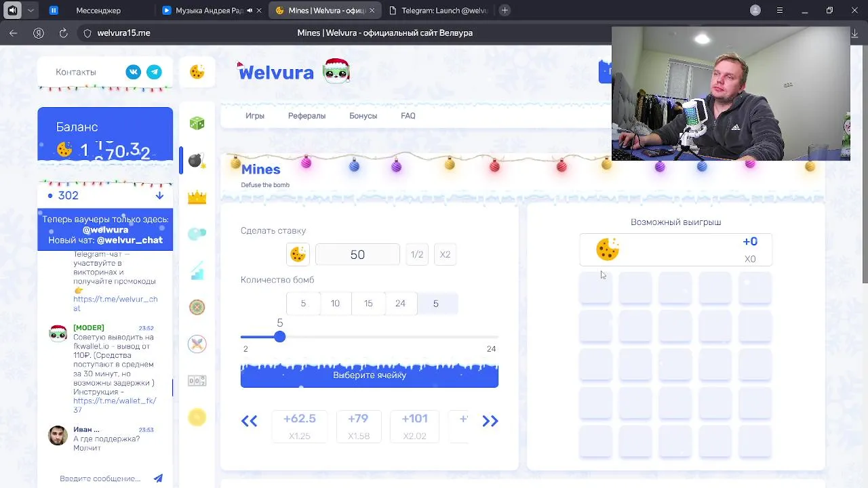868x488 pixels.
Task: Reload the page in browser
Action: [63, 33]
